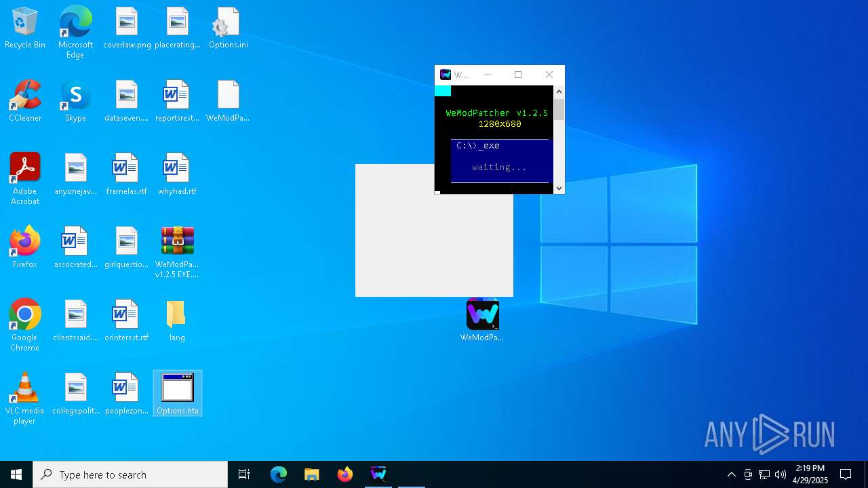Close the WeModPatcher console window
Viewport: 868px width, 488px height.
coord(549,75)
